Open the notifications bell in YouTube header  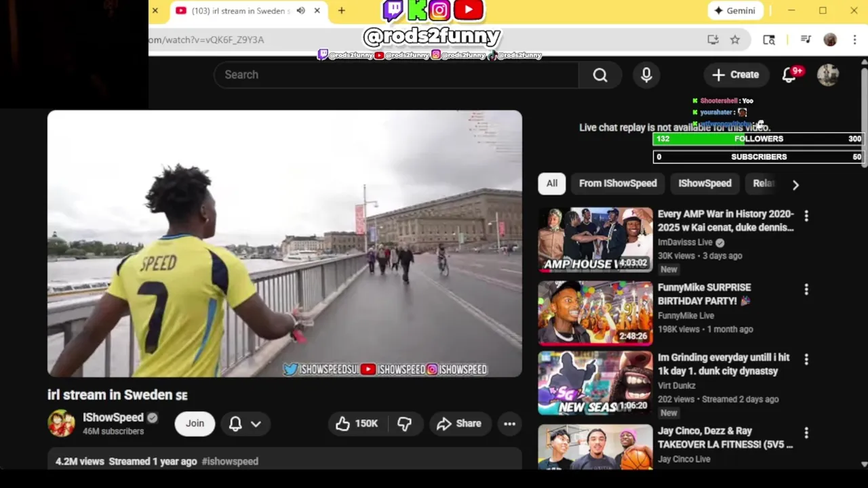[789, 75]
